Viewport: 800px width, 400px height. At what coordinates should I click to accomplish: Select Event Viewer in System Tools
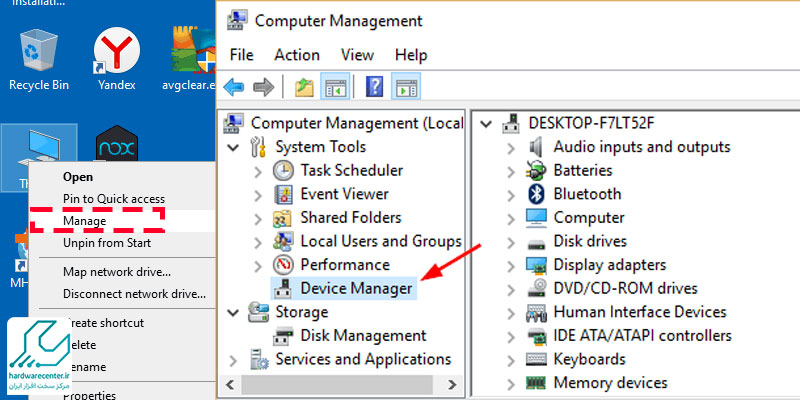click(x=344, y=194)
